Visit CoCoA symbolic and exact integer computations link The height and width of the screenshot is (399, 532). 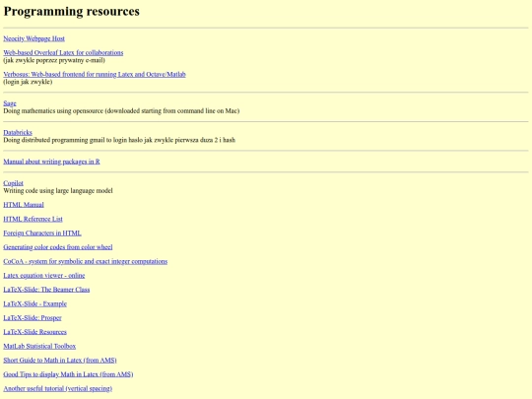point(85,262)
